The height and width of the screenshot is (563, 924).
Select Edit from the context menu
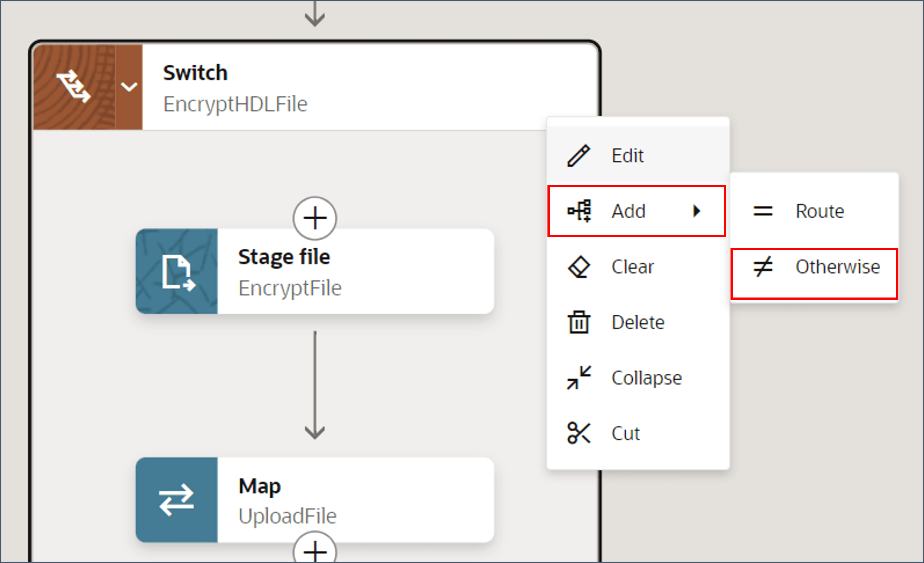pyautogui.click(x=638, y=155)
